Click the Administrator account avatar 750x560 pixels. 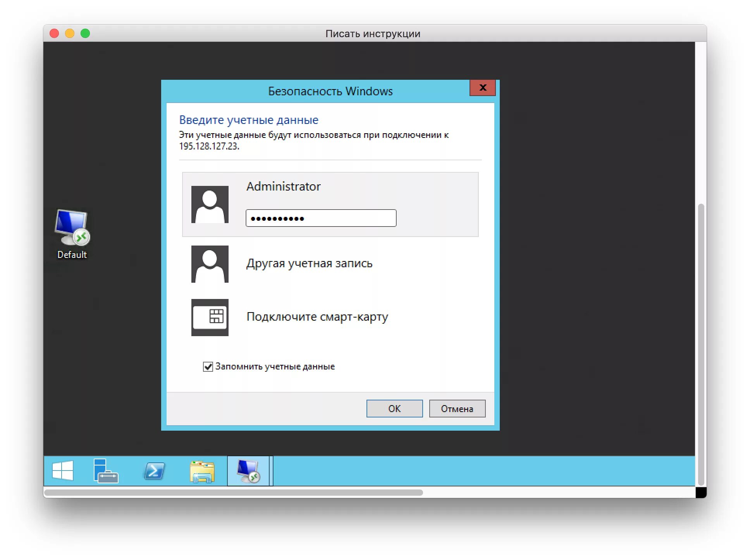click(x=210, y=204)
